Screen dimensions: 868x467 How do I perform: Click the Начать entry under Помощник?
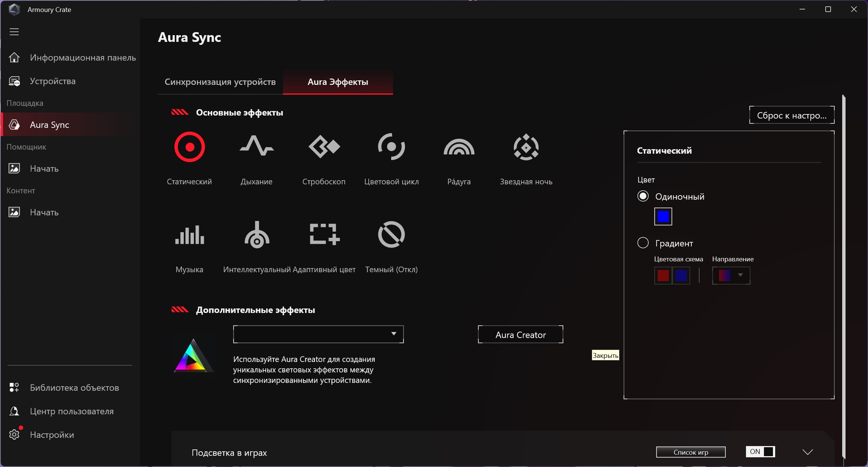click(71, 169)
